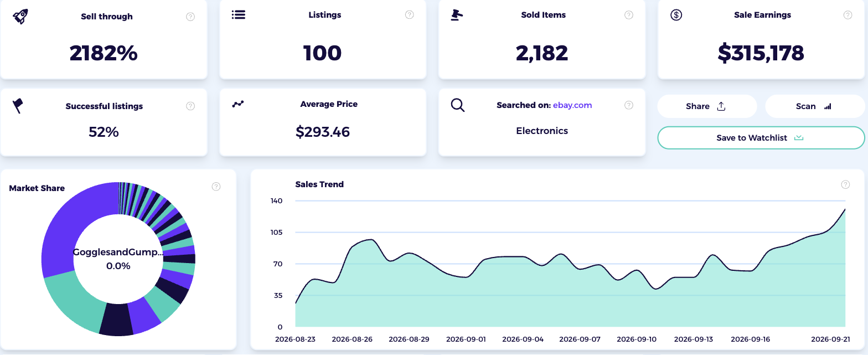The image size is (868, 355).
Task: Click the 2026-08-26 date axis label
Action: pyautogui.click(x=353, y=339)
